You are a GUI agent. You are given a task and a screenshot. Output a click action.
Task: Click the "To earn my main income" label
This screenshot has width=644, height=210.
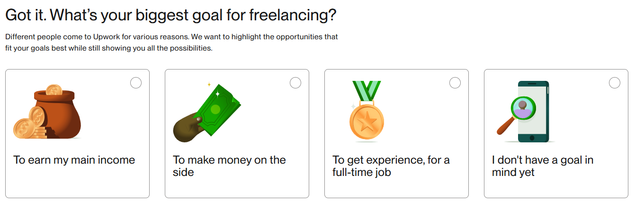point(74,160)
